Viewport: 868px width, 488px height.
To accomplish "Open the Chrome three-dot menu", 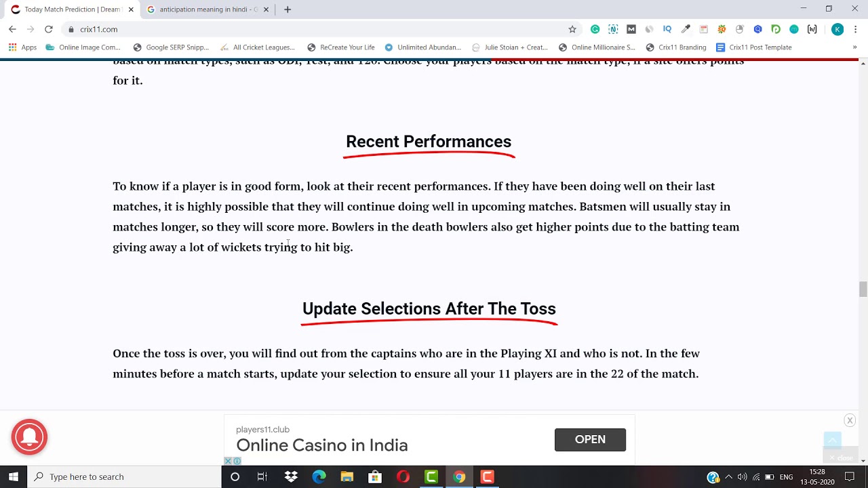I will tap(856, 29).
